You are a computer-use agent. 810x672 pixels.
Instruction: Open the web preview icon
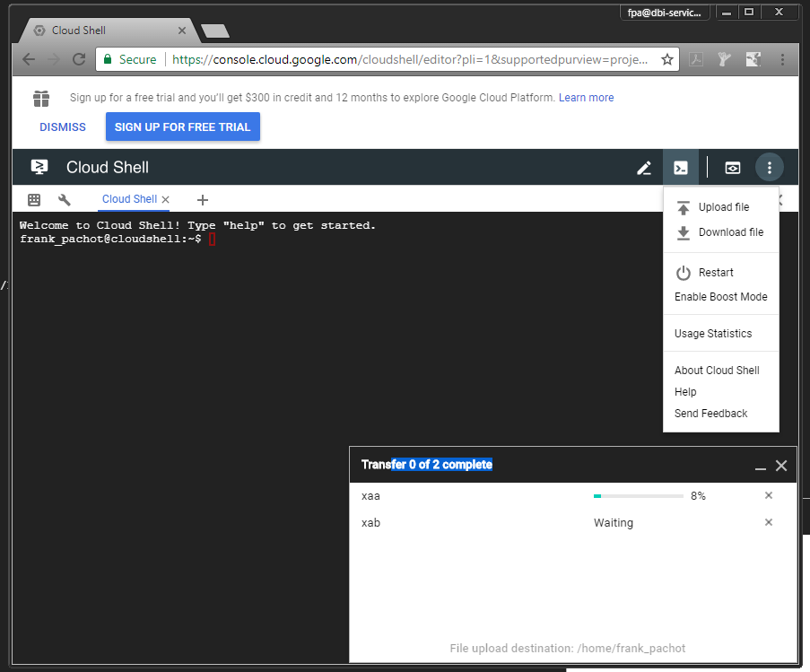click(733, 168)
